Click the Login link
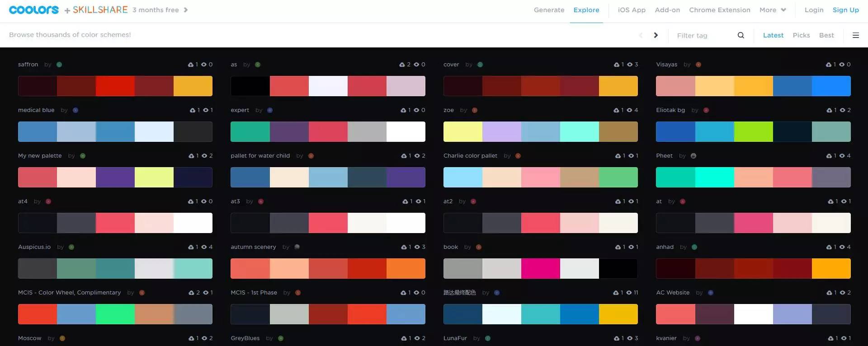 [x=814, y=10]
